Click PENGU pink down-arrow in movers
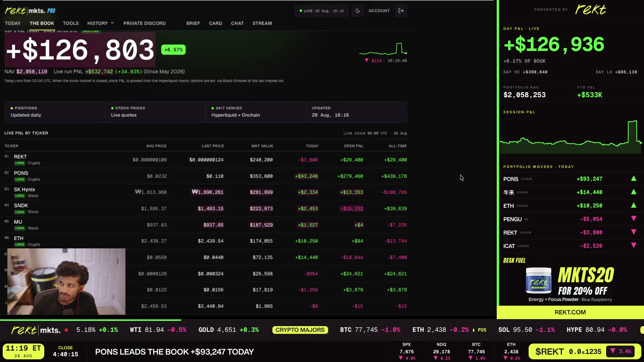644x362 pixels. coord(634,219)
